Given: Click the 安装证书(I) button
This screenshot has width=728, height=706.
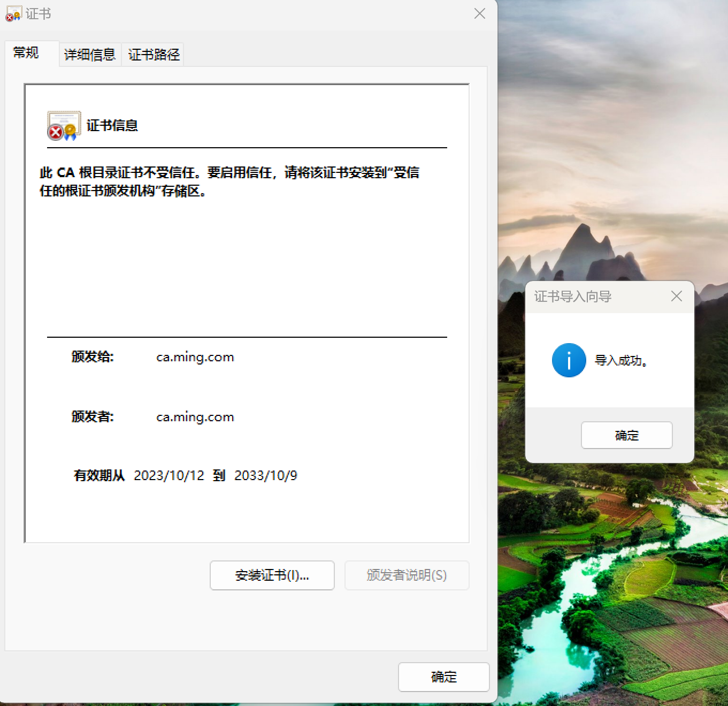Looking at the screenshot, I should pos(272,575).
